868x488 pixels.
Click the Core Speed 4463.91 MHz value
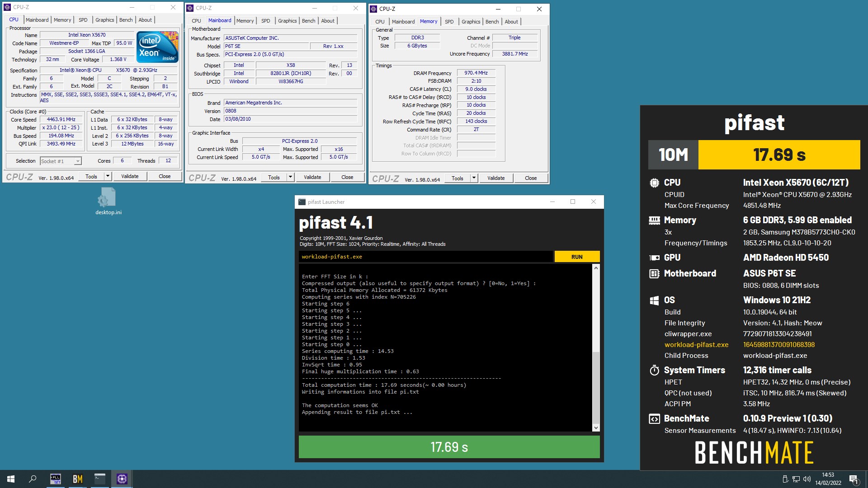click(x=61, y=120)
